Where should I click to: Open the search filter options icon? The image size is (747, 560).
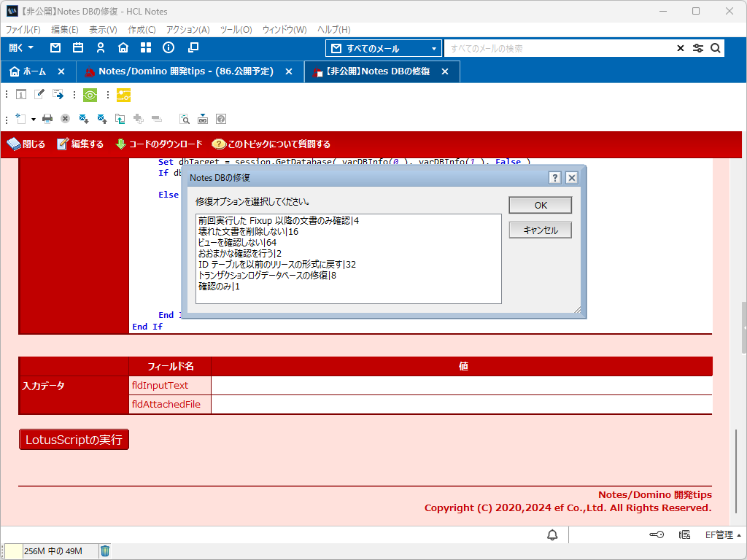[x=698, y=48]
